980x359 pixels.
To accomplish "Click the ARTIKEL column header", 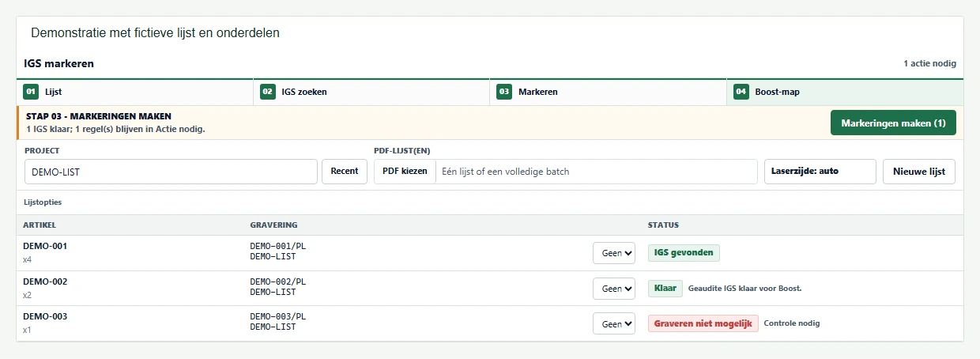I will [x=40, y=225].
